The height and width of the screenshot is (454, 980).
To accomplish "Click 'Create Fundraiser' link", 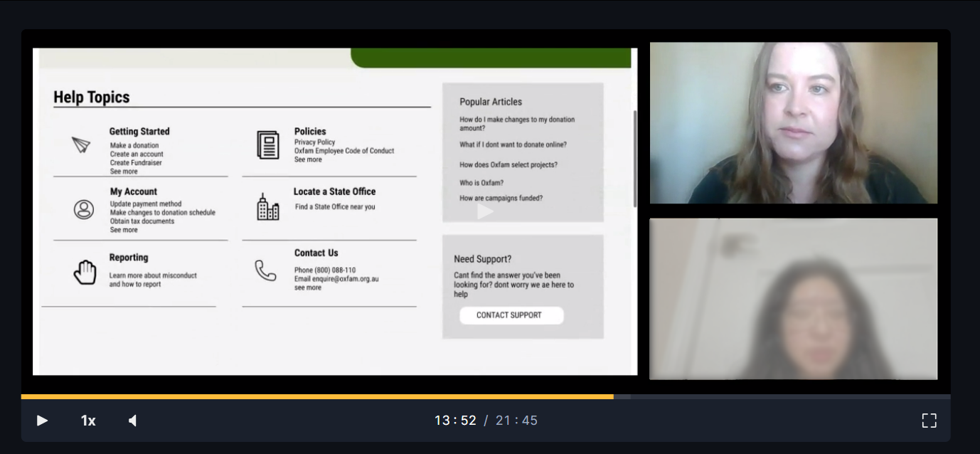I will [x=136, y=163].
